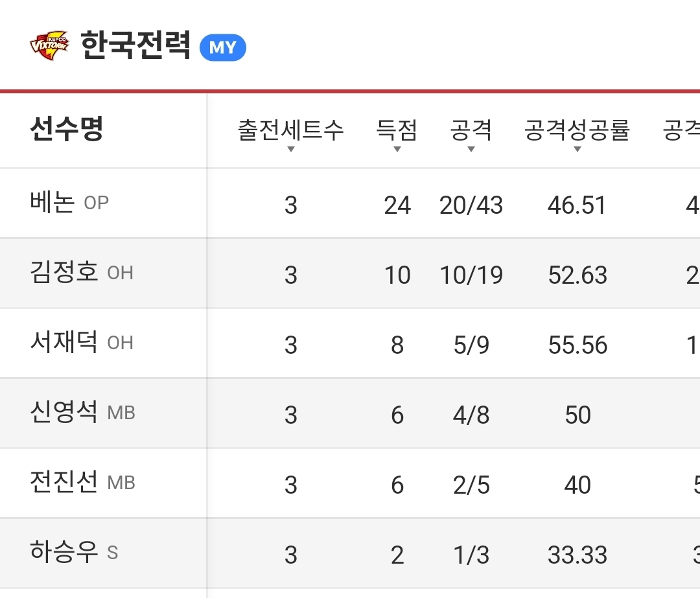Click 김정호's 10/19 attack stat
700x598 pixels.
coord(471,275)
